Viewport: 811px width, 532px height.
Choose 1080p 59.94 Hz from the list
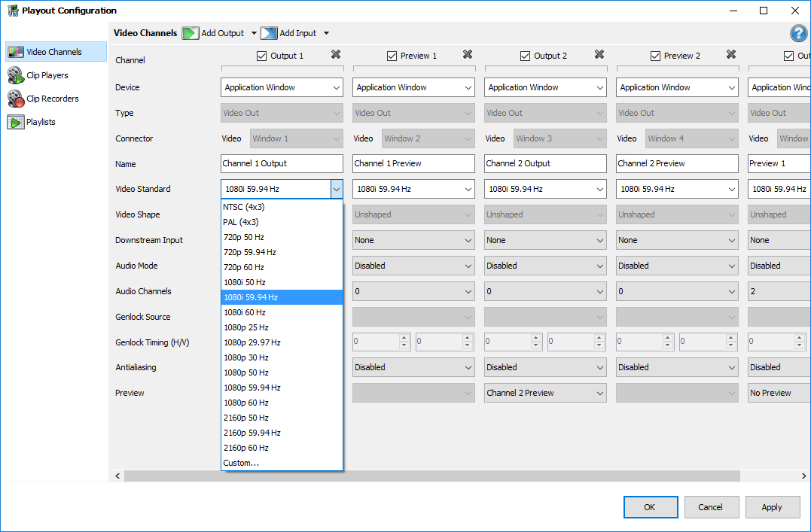click(252, 388)
